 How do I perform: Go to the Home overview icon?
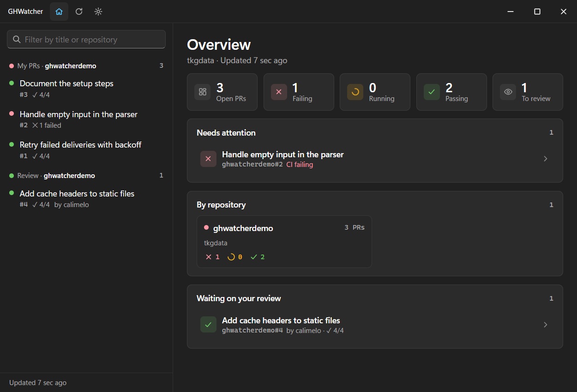point(59,12)
